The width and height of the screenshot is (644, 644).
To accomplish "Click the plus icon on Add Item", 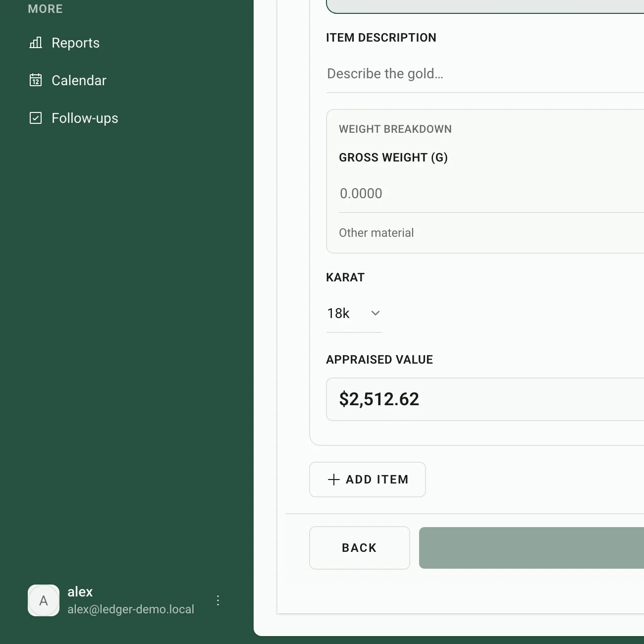I will (x=334, y=480).
